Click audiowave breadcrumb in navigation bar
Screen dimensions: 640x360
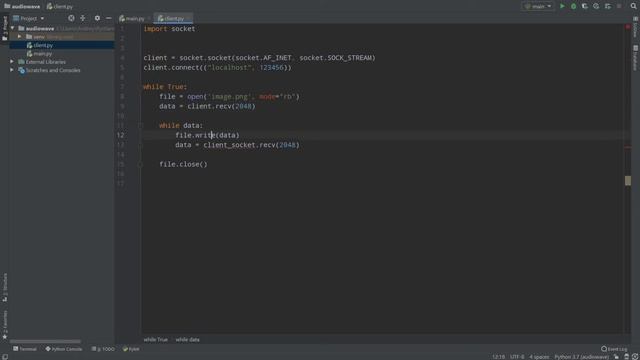point(22,7)
